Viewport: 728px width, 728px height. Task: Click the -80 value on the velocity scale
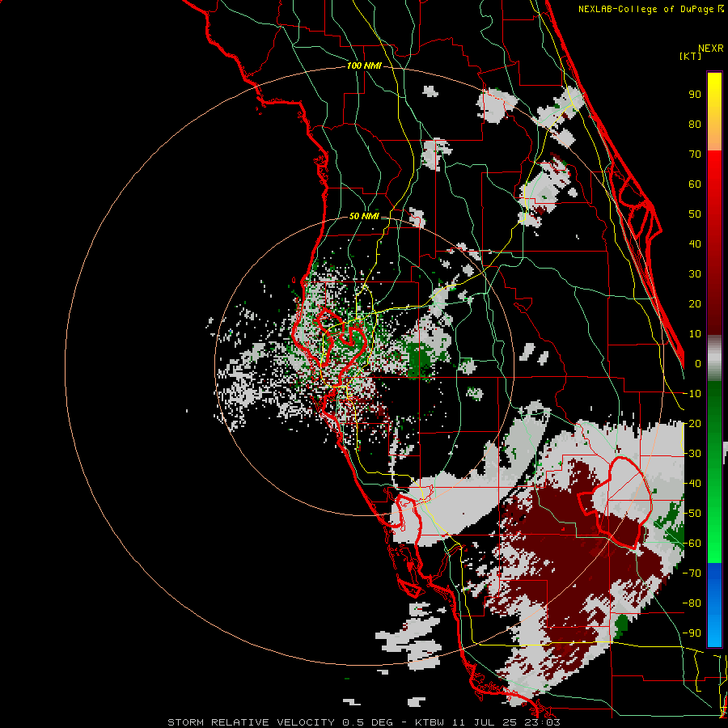point(692,603)
